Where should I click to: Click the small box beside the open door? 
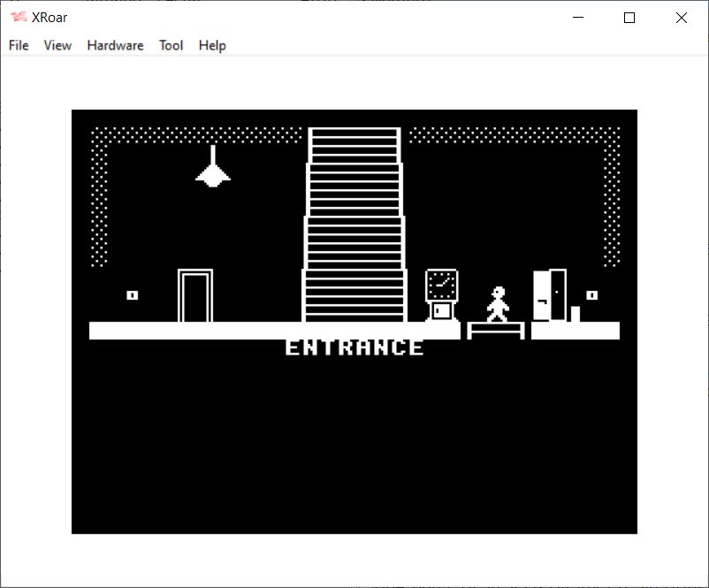(x=576, y=314)
